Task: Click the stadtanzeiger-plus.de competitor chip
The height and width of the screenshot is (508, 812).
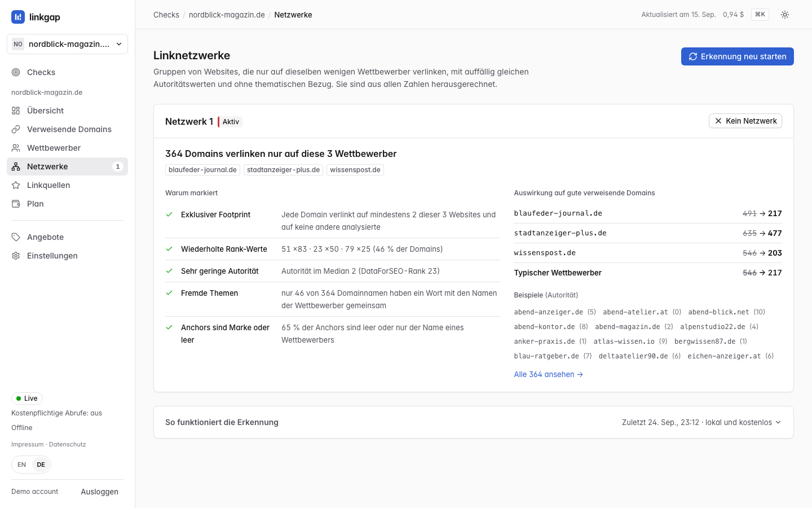Action: click(283, 170)
